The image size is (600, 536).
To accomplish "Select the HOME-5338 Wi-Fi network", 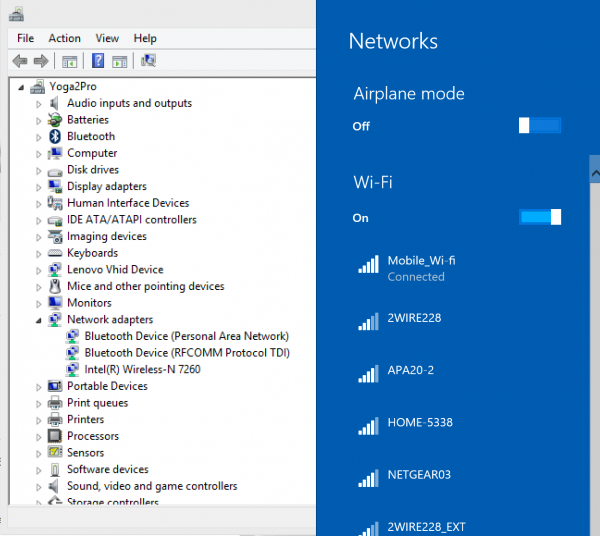I will click(420, 422).
